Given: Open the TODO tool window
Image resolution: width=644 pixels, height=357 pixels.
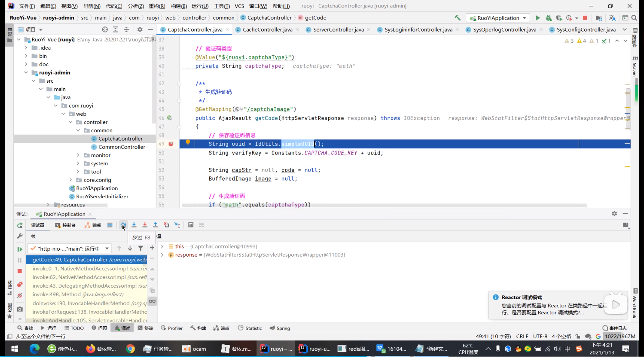Looking at the screenshot, I should tap(74, 328).
